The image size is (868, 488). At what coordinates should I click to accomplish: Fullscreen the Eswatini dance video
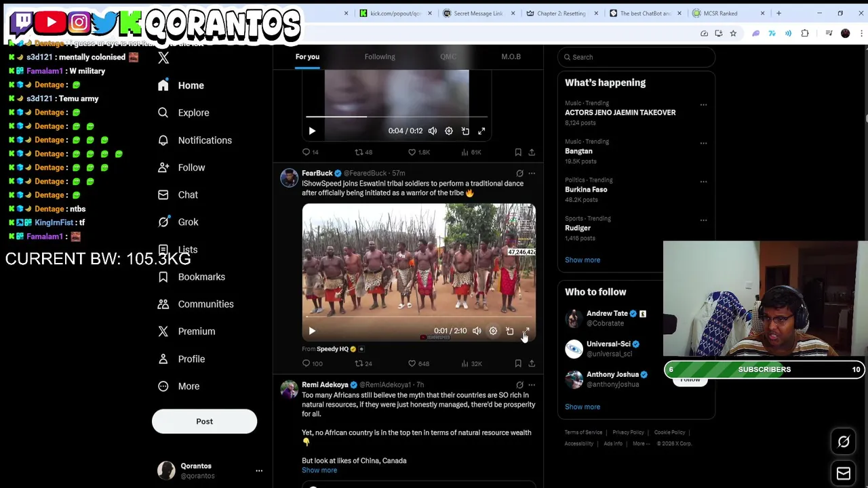pyautogui.click(x=526, y=331)
